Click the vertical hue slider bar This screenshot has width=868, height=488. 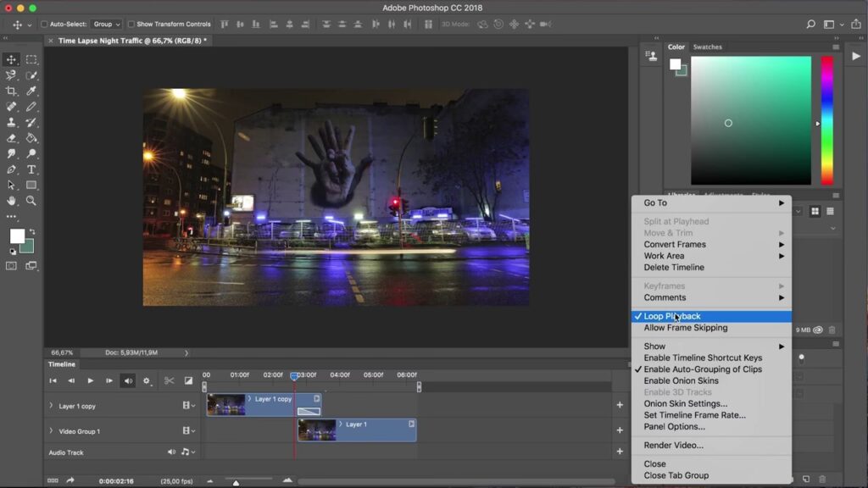826,120
